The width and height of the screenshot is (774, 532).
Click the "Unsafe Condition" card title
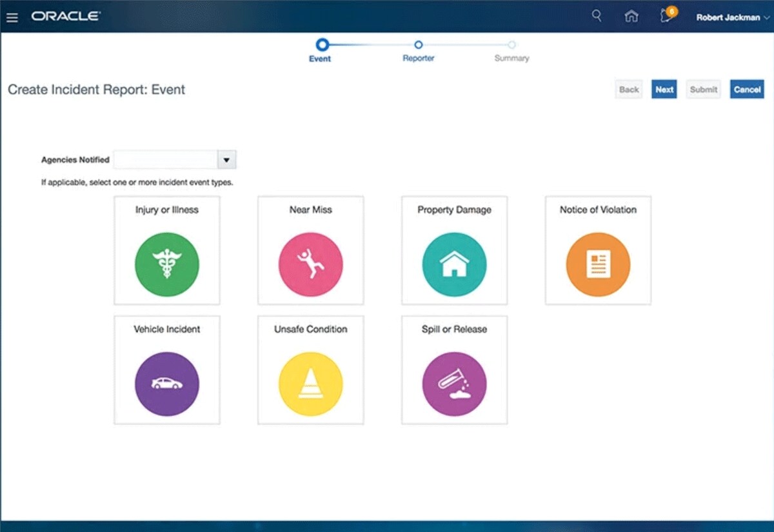(x=311, y=329)
